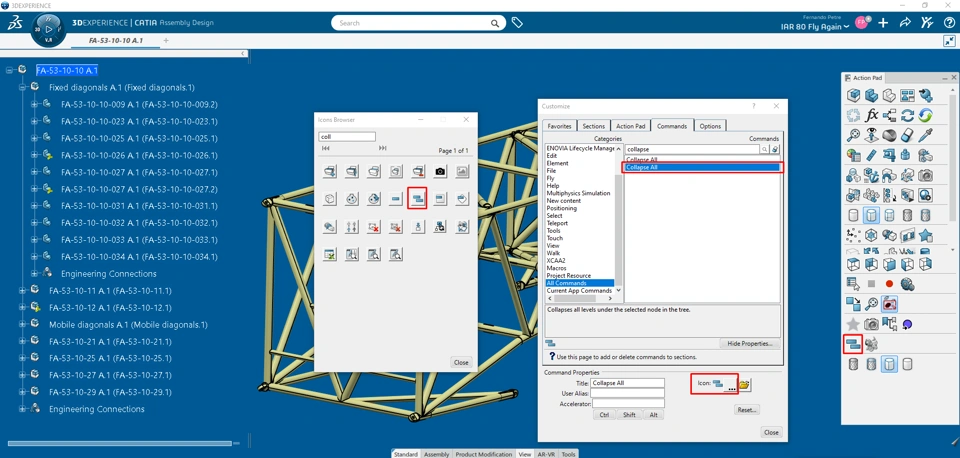Image resolution: width=960 pixels, height=458 pixels.
Task: Expand the bottom Engineering Connections node
Action: click(21, 409)
